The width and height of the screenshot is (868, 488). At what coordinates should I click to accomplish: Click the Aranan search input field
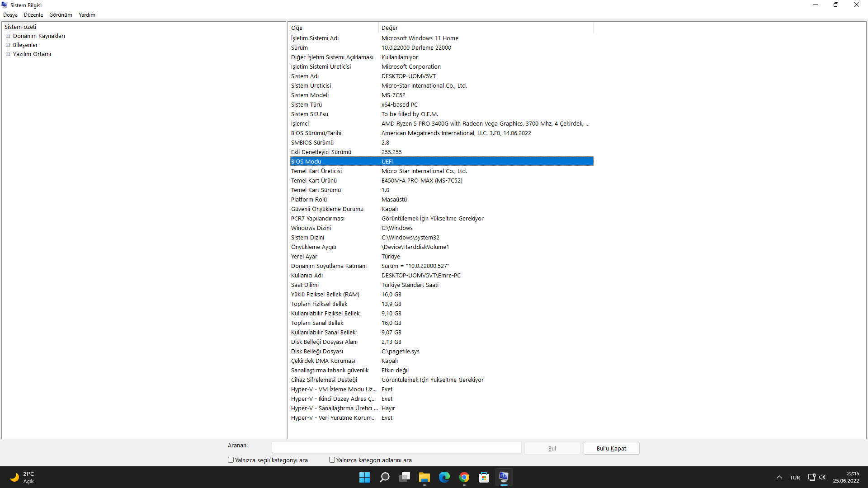396,447
